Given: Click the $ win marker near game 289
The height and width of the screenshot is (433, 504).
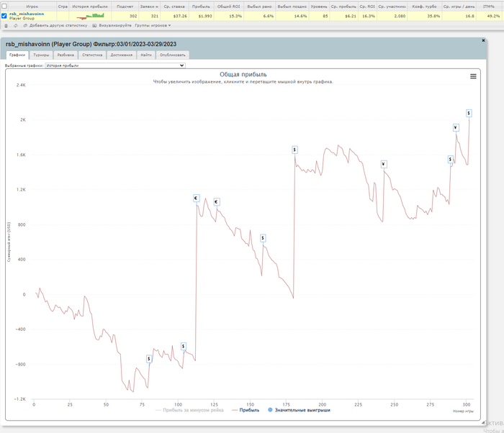Looking at the screenshot, I should click(450, 160).
